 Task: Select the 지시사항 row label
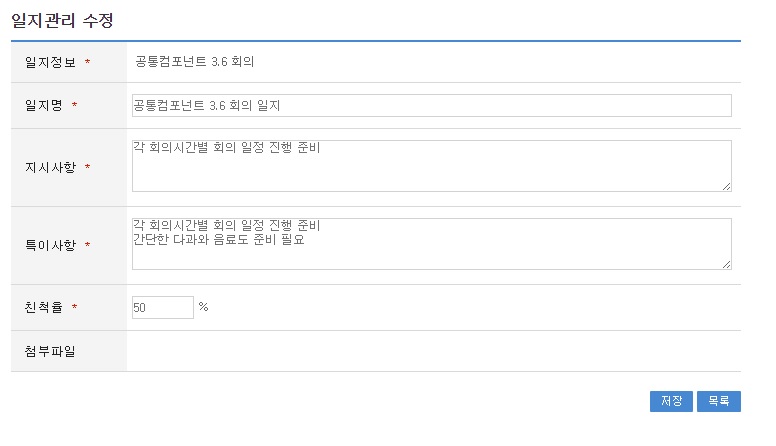tap(50, 167)
